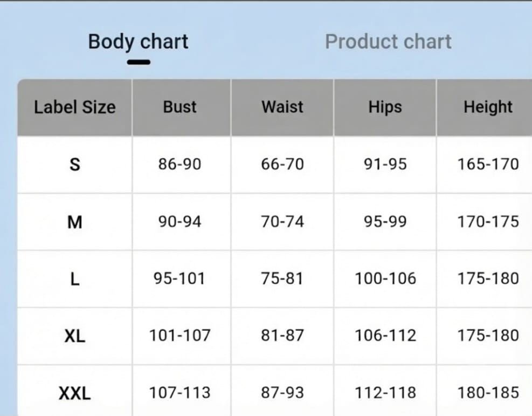Click the 87-93 waist cell
Image resolution: width=532 pixels, height=416 pixels.
click(282, 393)
